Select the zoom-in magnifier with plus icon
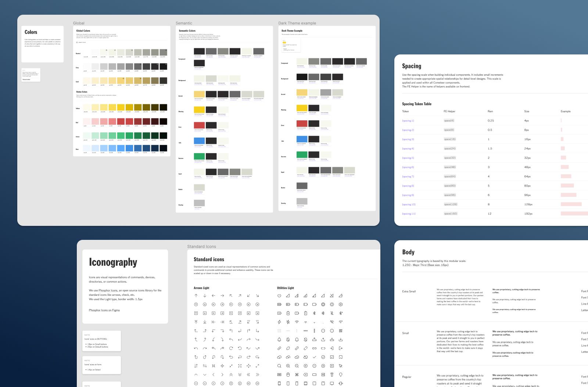Screen dimensions: 588x387 coord(288,366)
